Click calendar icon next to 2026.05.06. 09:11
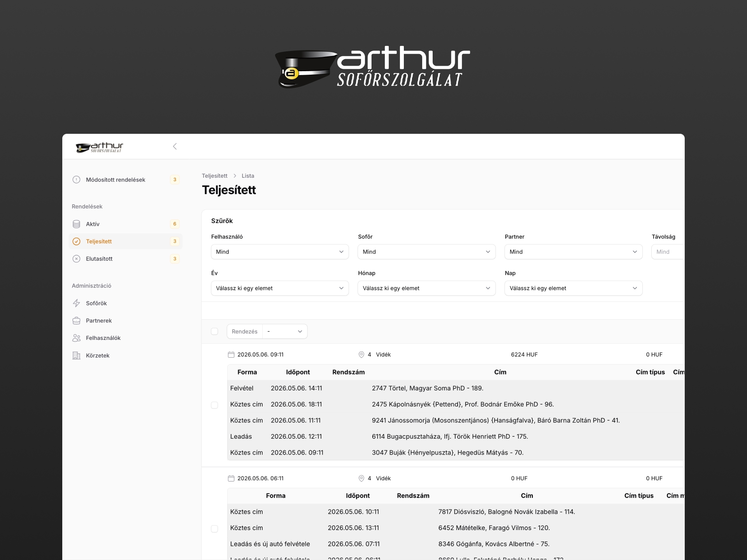The image size is (747, 560). [x=231, y=355]
